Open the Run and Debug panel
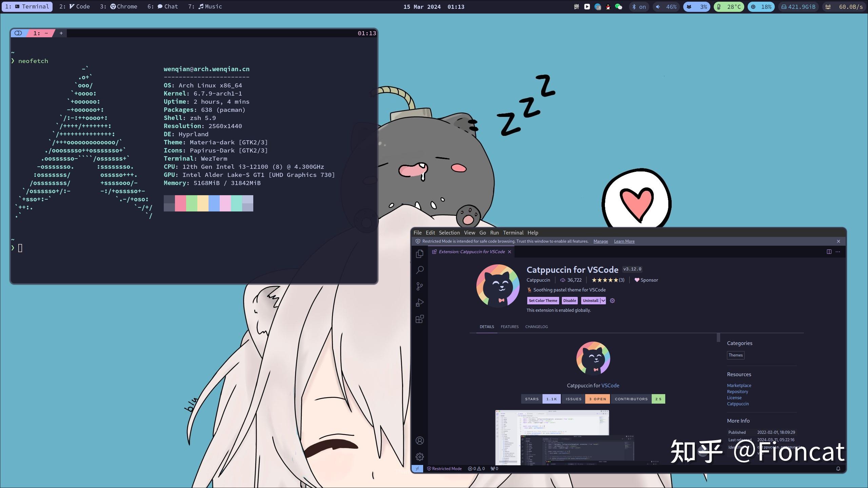This screenshot has height=488, width=868. (420, 303)
